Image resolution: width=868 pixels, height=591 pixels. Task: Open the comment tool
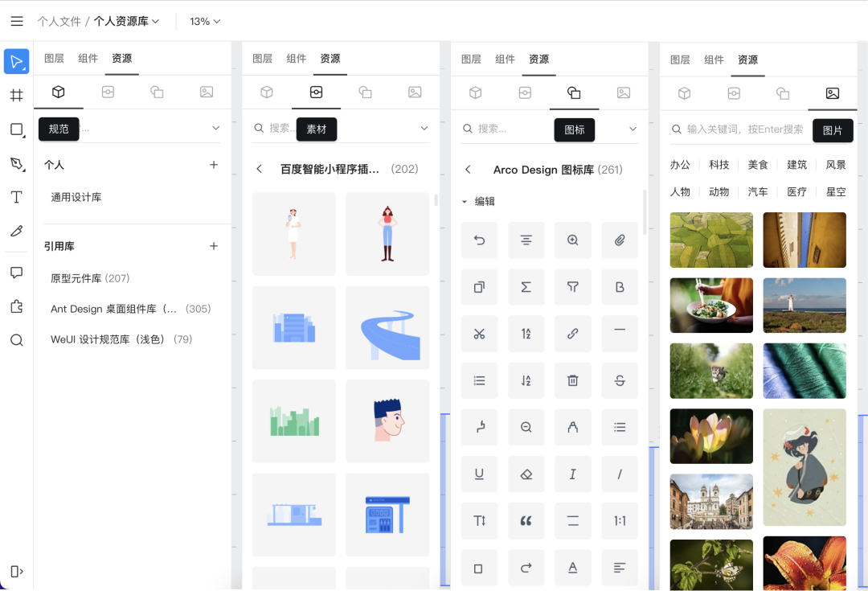17,273
